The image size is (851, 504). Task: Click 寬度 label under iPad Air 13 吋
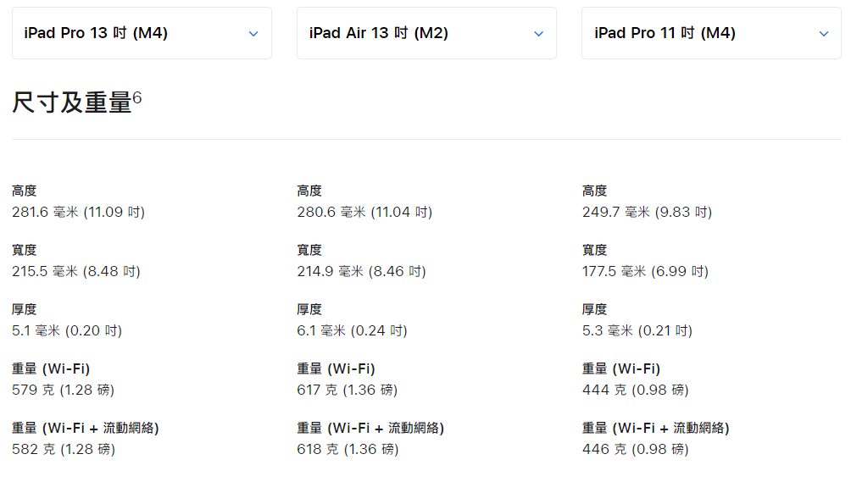coord(309,250)
